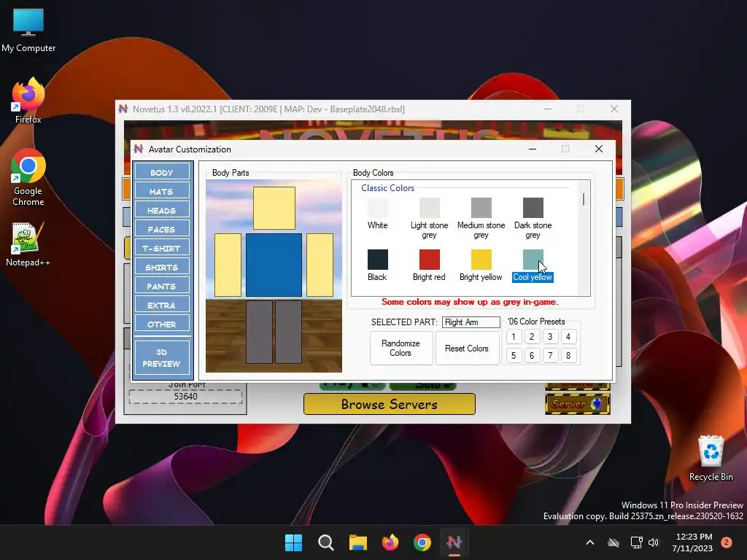Image resolution: width=747 pixels, height=560 pixels.
Task: Click the Reset Colors button
Action: [x=468, y=348]
